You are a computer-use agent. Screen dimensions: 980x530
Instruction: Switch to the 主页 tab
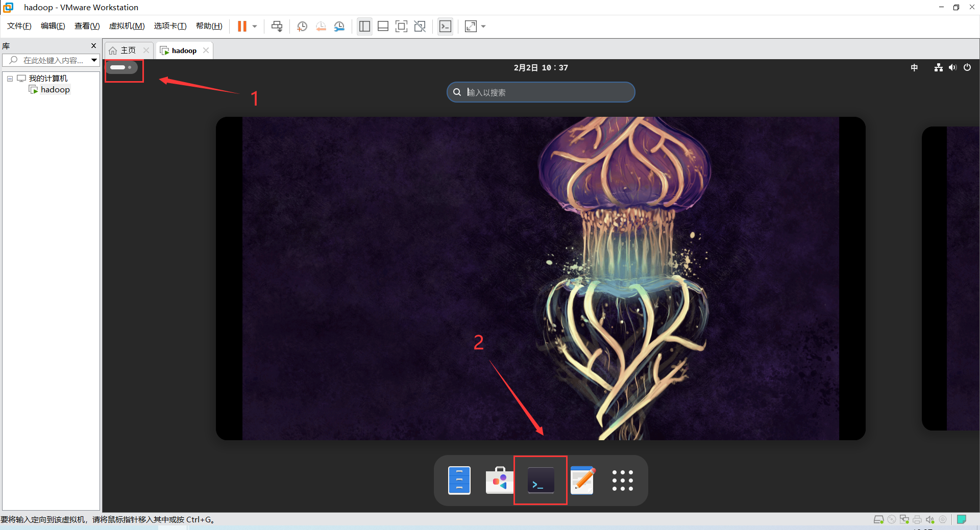coord(128,51)
